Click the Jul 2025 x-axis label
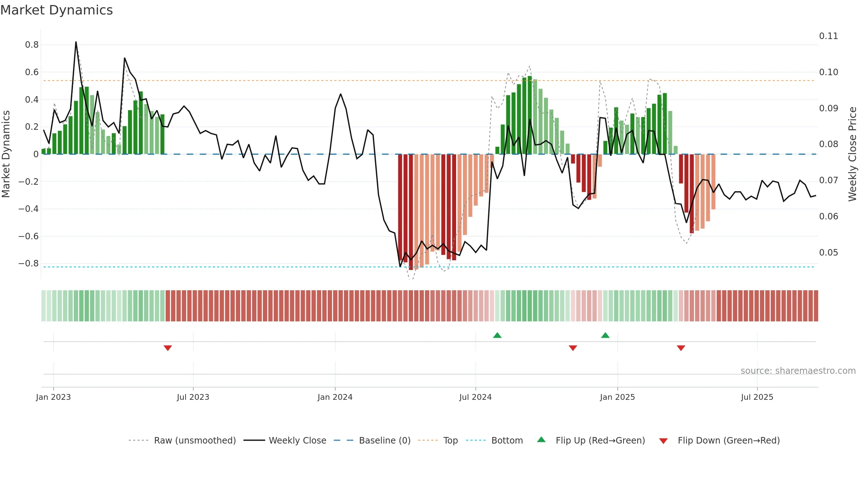868x488 pixels. 757,397
